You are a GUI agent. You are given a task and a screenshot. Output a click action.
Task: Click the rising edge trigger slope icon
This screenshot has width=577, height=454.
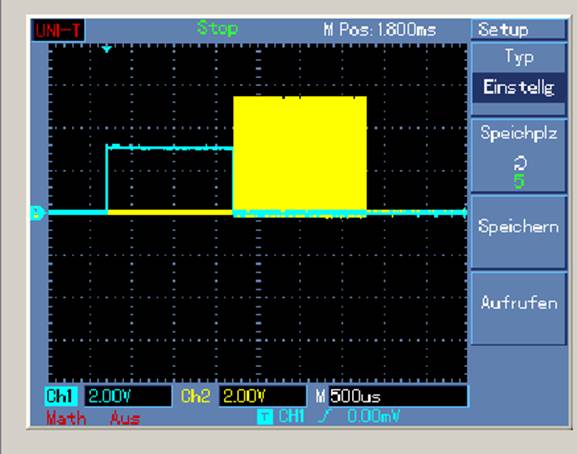coord(325,416)
